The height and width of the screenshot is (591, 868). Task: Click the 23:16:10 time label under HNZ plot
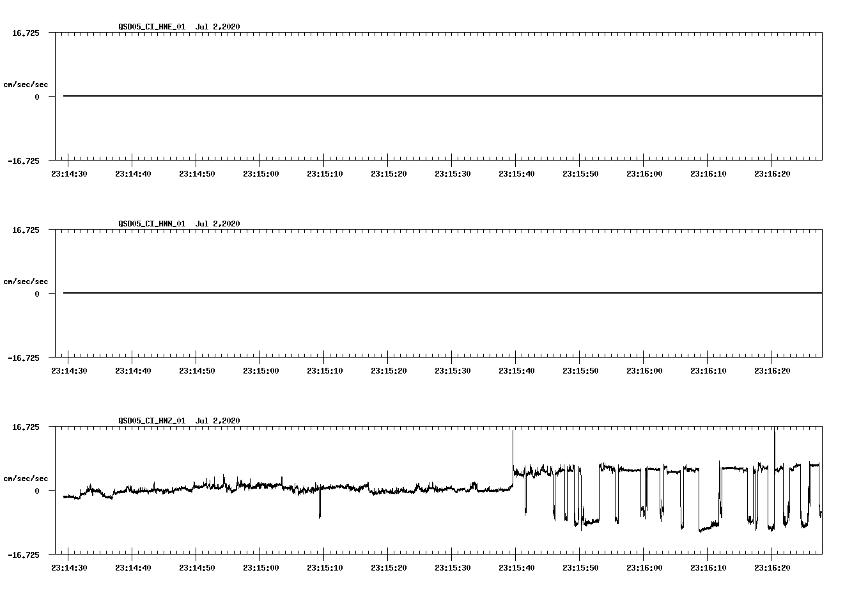click(x=708, y=568)
